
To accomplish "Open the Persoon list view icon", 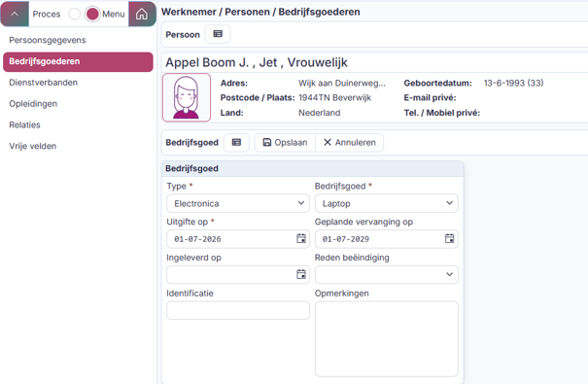I will pyautogui.click(x=218, y=34).
